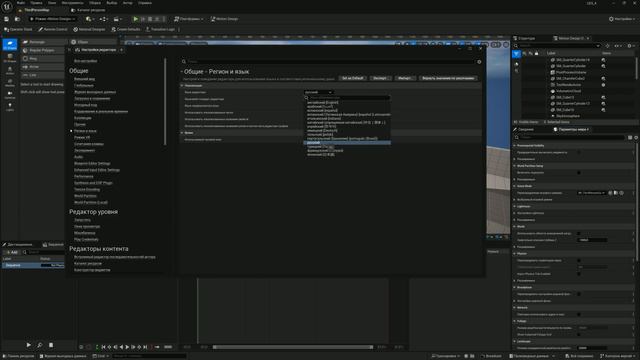Collapse the Lightmass section in details

[514, 207]
